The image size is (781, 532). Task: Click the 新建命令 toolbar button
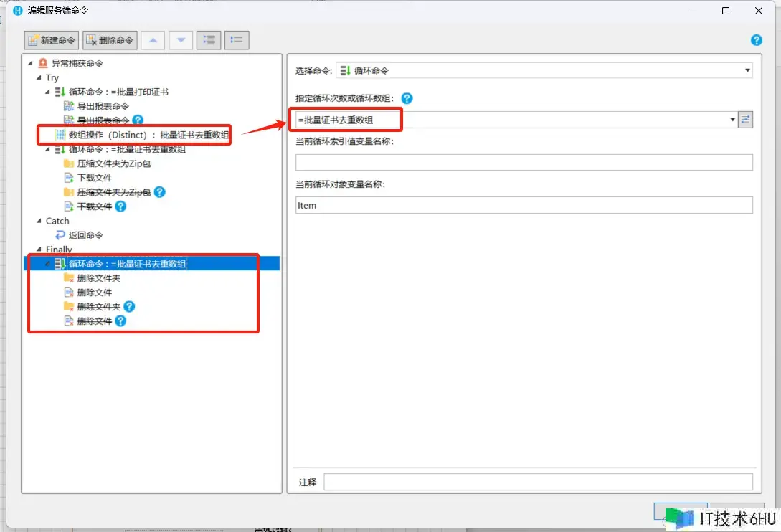[x=51, y=40]
